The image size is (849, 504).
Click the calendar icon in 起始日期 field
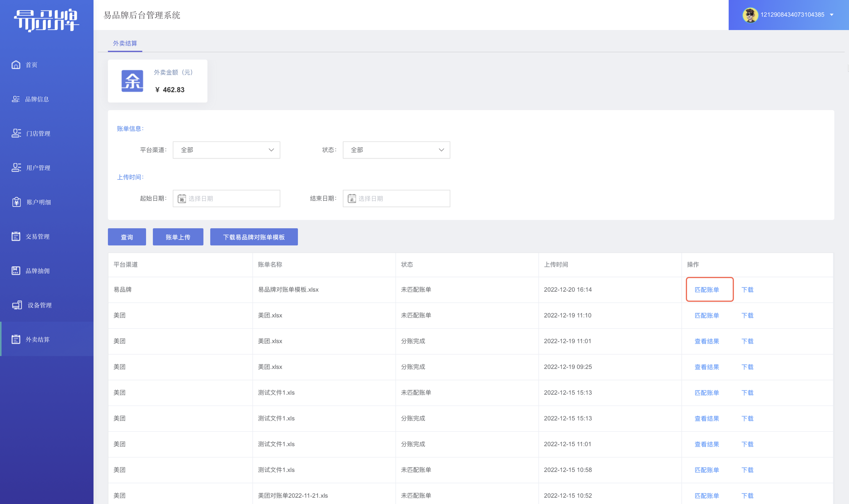pyautogui.click(x=182, y=198)
